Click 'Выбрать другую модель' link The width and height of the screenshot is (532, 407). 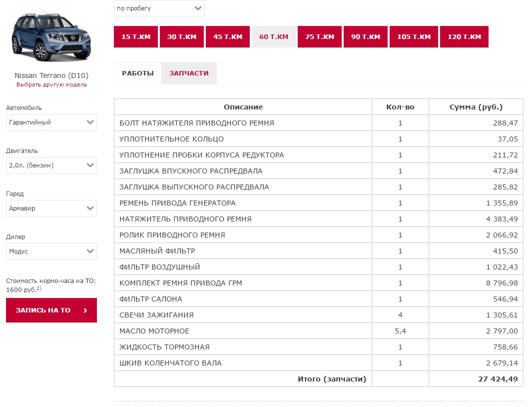51,84
